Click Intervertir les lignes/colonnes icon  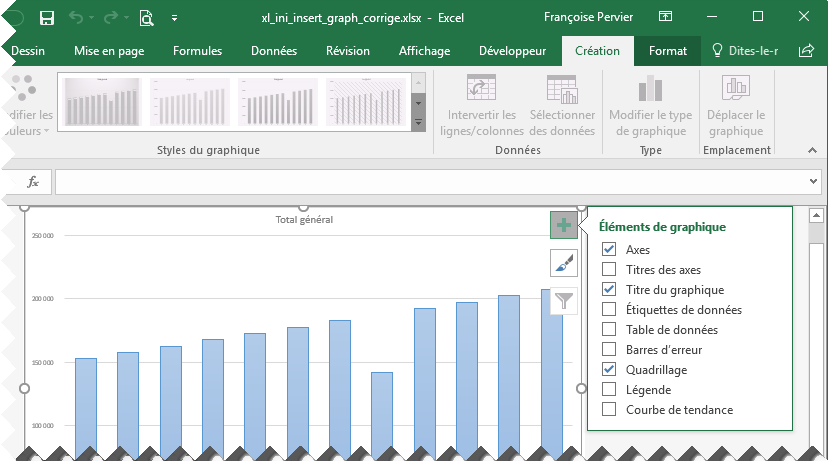pos(482,90)
